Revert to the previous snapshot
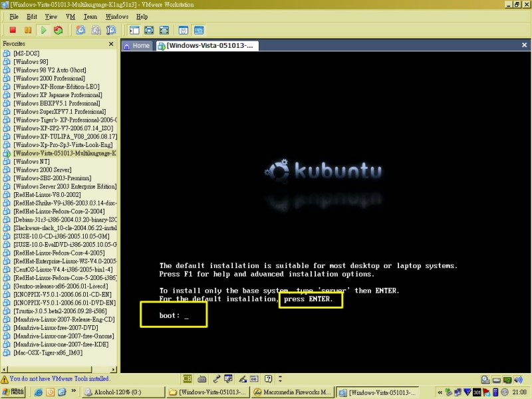 (96, 30)
